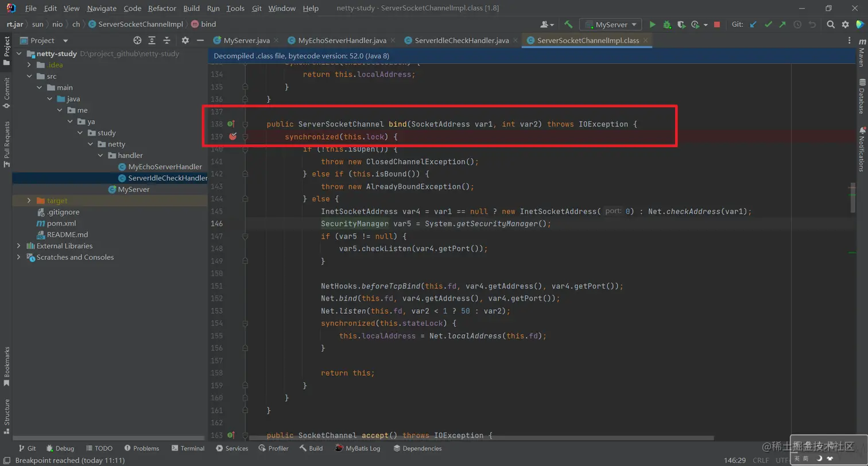Open MyBatis Log tool window
Image resolution: width=868 pixels, height=466 pixels.
point(358,448)
